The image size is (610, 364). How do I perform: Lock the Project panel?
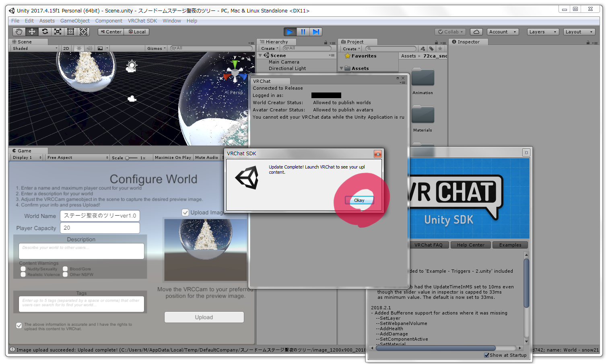pos(436,42)
